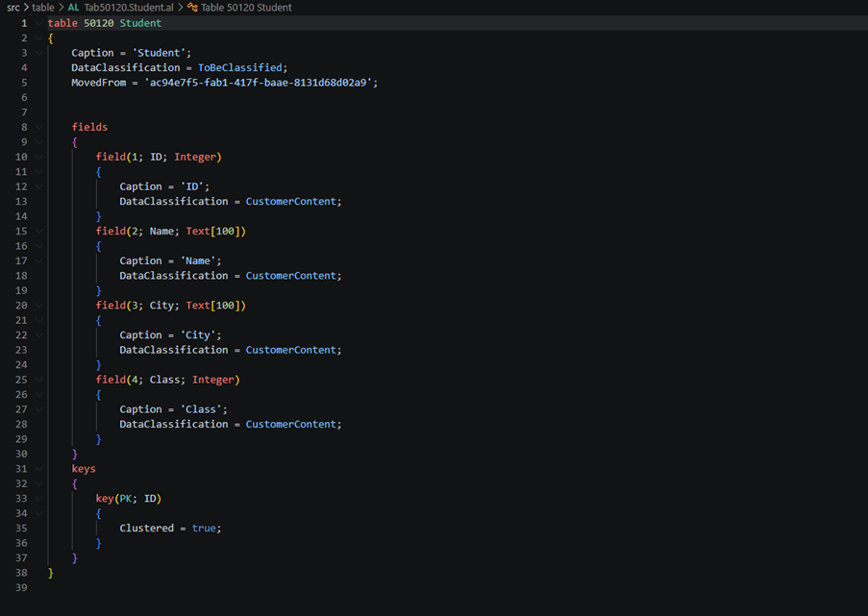Viewport: 868px width, 616px height.
Task: Click 'Clustered' property on line 35
Action: (x=147, y=528)
